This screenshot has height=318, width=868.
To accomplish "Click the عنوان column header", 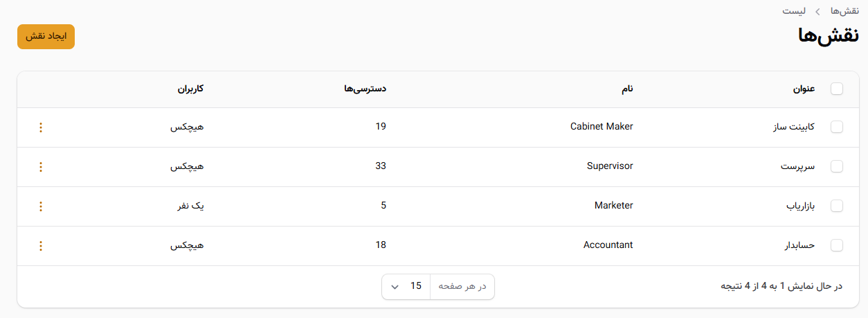I will click(804, 89).
